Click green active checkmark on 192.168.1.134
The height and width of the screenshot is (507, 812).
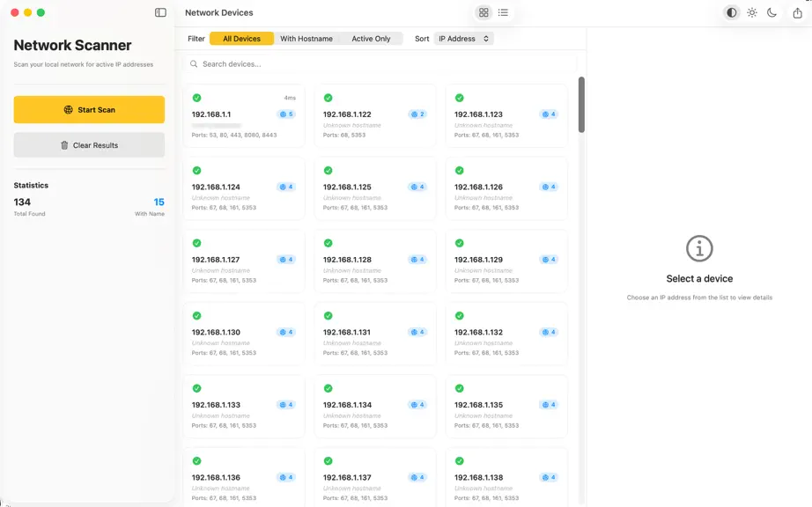[x=328, y=388]
